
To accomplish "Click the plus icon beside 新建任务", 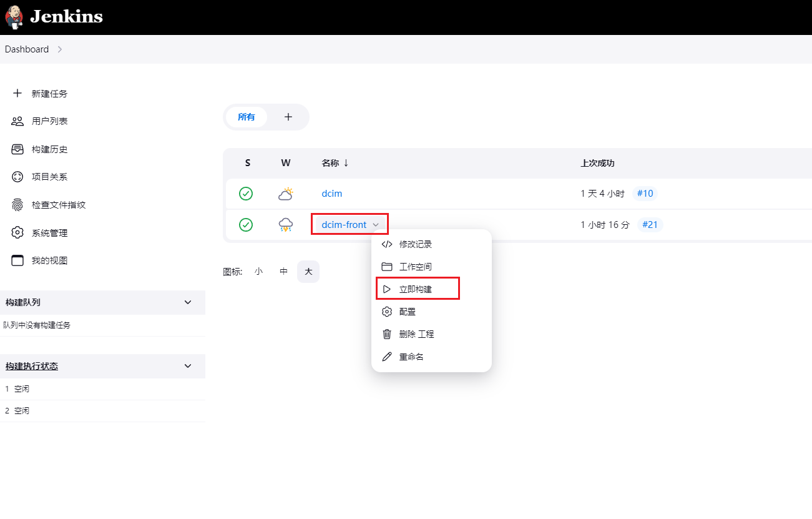I will click(x=17, y=93).
